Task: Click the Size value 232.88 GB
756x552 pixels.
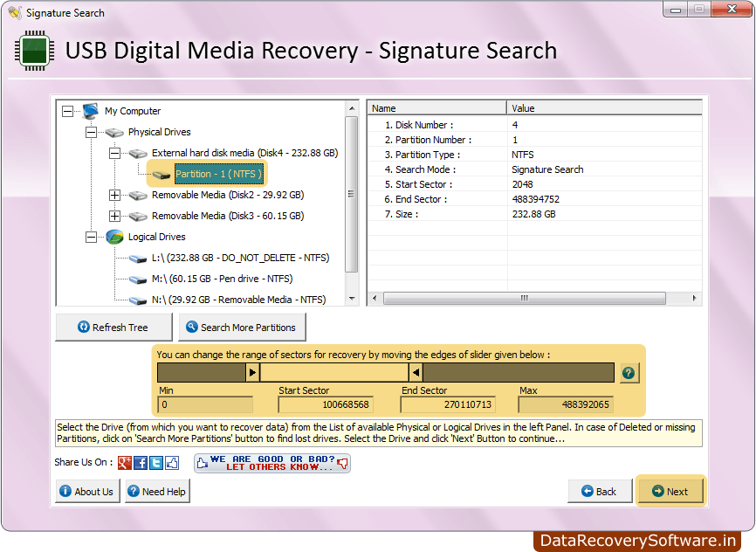Action: [533, 214]
